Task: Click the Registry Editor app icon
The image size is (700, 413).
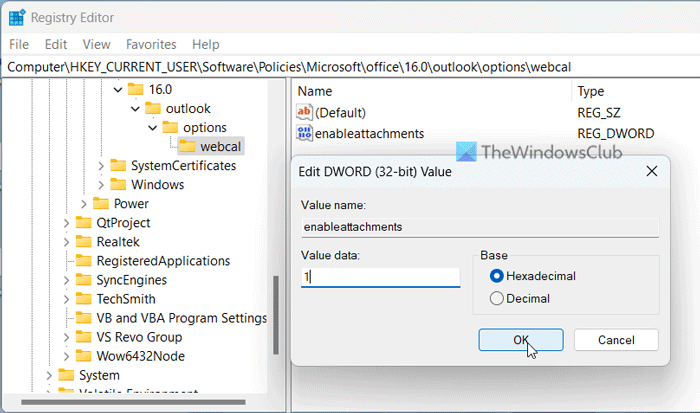Action: click(17, 17)
